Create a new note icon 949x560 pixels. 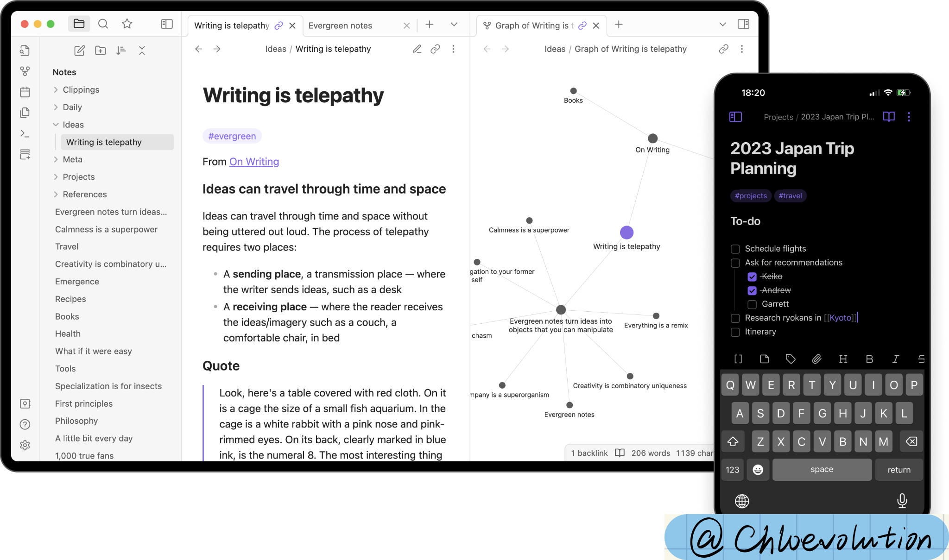tap(80, 50)
